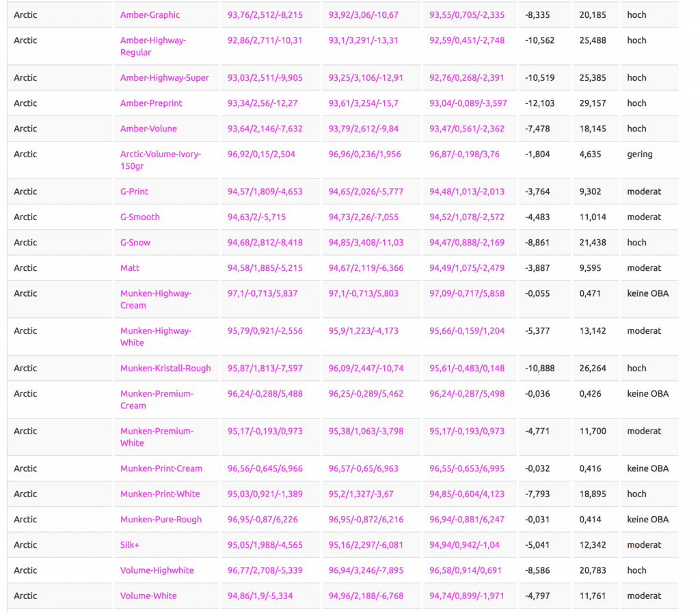Image resolution: width=700 pixels, height=612 pixels.
Task: Click the Silk+ paper link
Action: point(129,545)
